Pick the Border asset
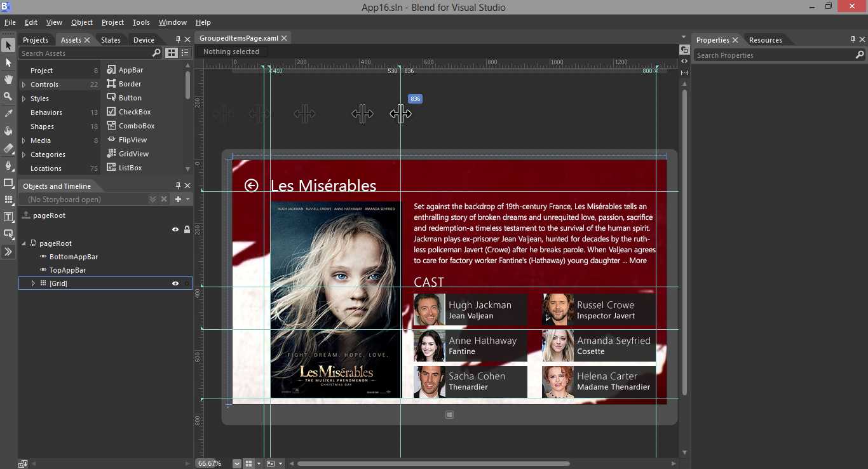Screen dimensions: 868x469 124,84
